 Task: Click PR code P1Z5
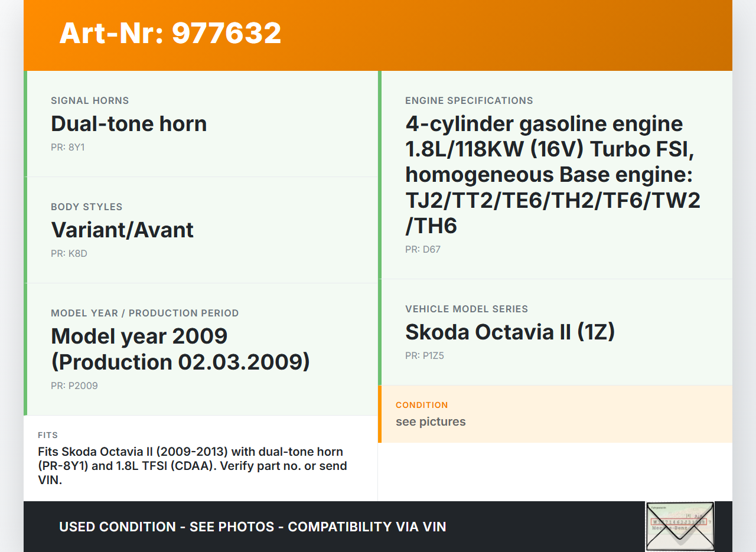[x=425, y=355]
